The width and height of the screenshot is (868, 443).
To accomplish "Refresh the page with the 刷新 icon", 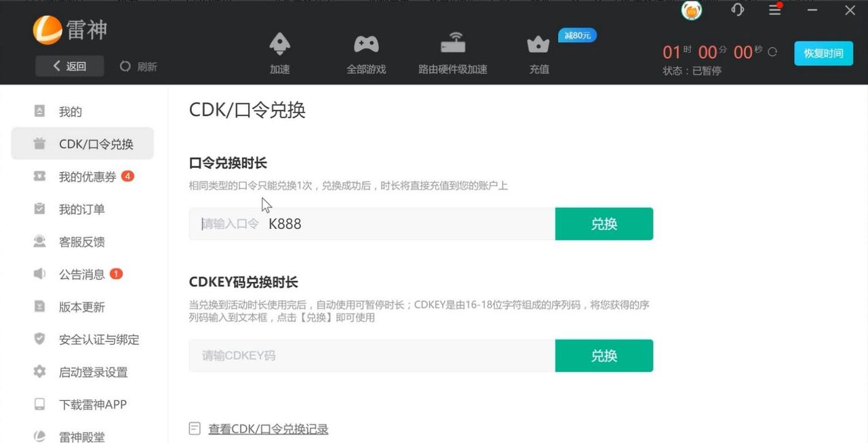I will coord(125,66).
